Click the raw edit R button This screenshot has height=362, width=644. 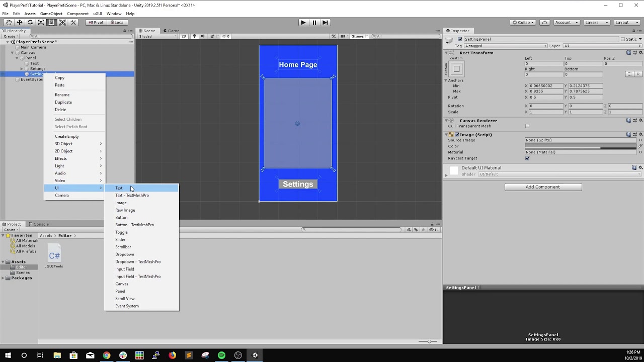pos(638,74)
